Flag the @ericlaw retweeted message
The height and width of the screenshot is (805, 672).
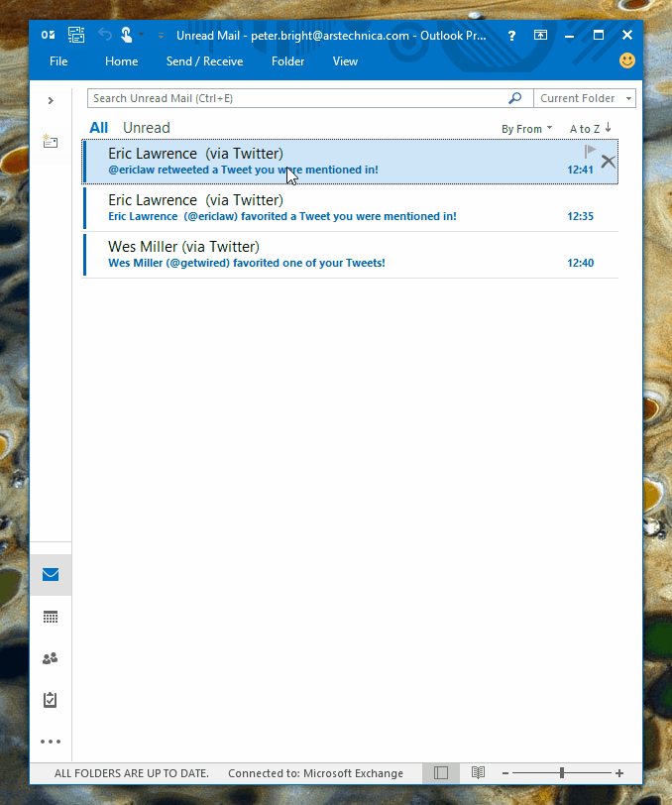[590, 152]
